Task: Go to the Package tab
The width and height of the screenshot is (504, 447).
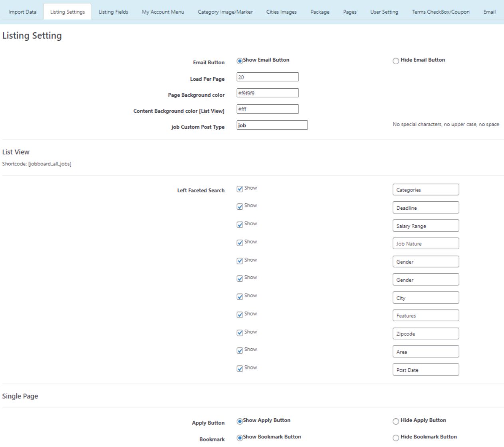Action: [x=320, y=12]
